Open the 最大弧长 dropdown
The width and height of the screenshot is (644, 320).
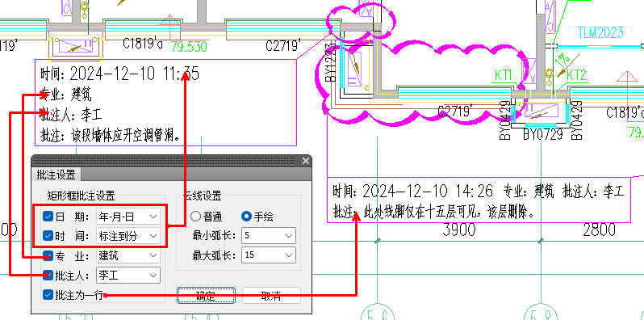(x=269, y=255)
